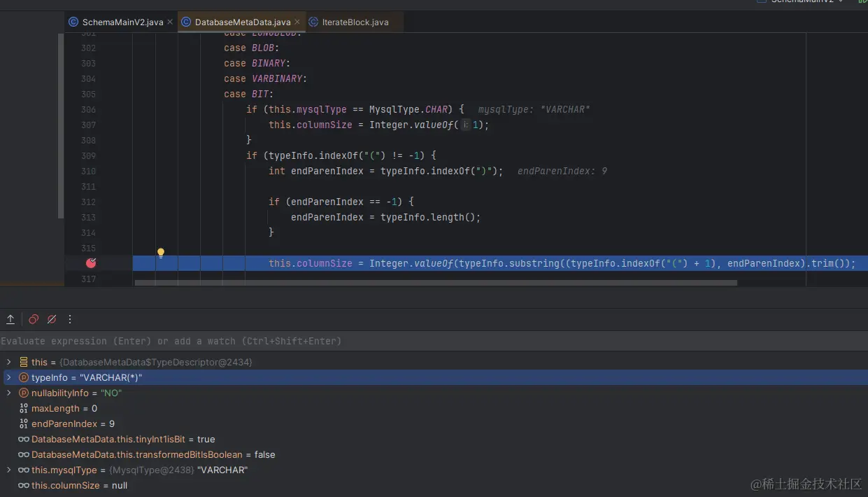Click 'case BLOB:' on line 302
868x497 pixels.
tap(252, 48)
